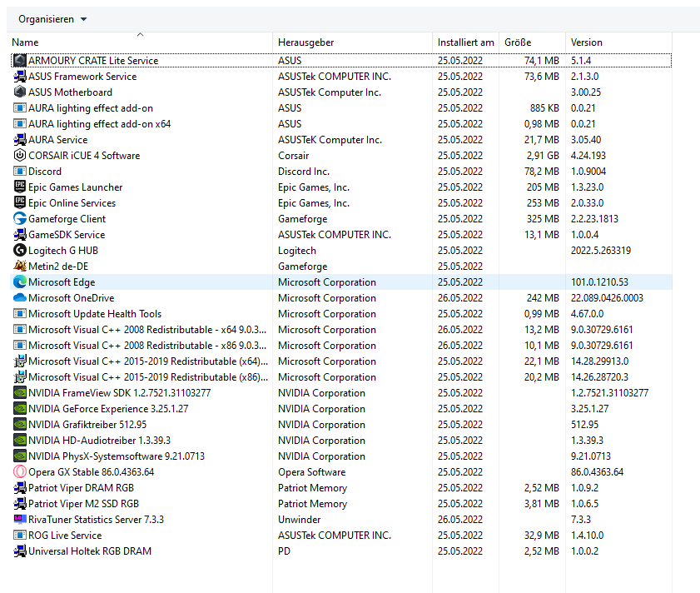Click the 2,91 GB size value

pos(543,156)
